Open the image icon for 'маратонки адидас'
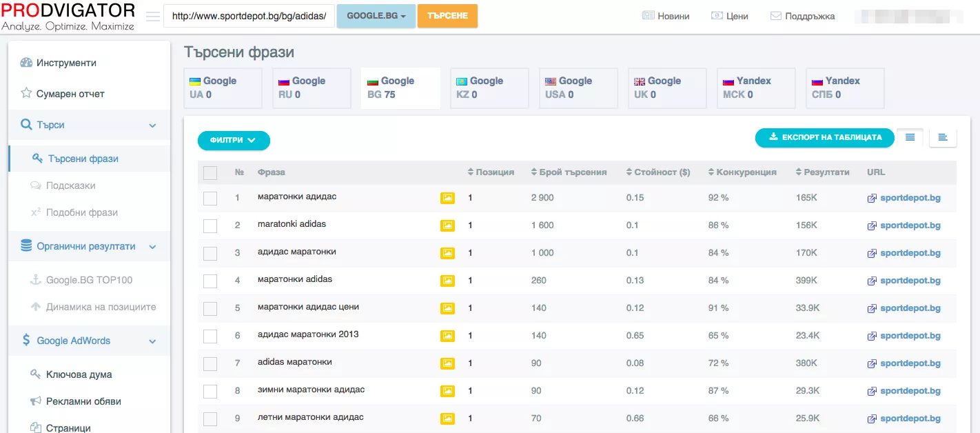 448,198
